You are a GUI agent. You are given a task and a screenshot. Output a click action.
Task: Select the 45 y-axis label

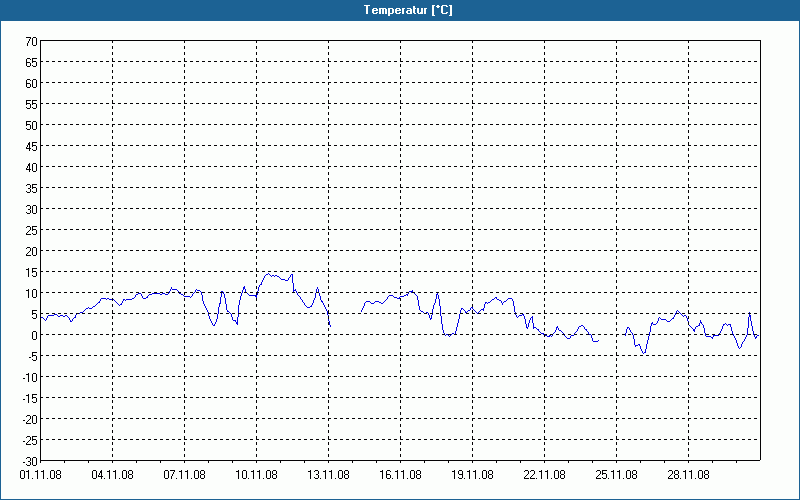[x=32, y=146]
